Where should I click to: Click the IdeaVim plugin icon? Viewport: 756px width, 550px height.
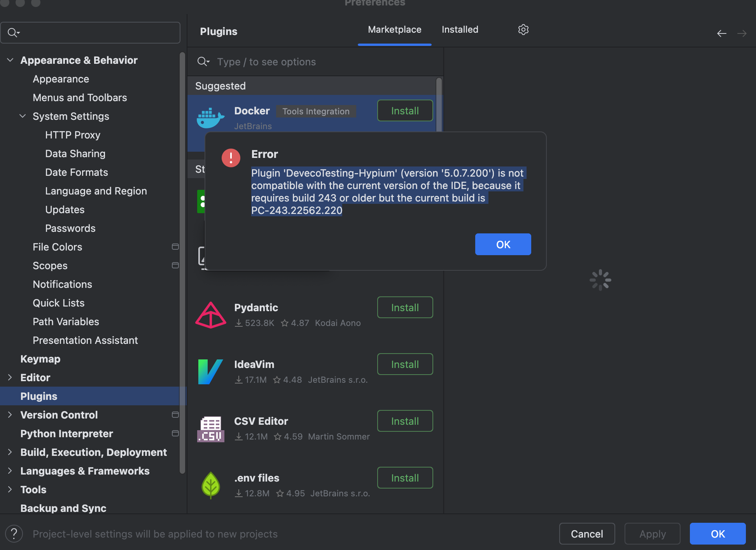tap(210, 371)
